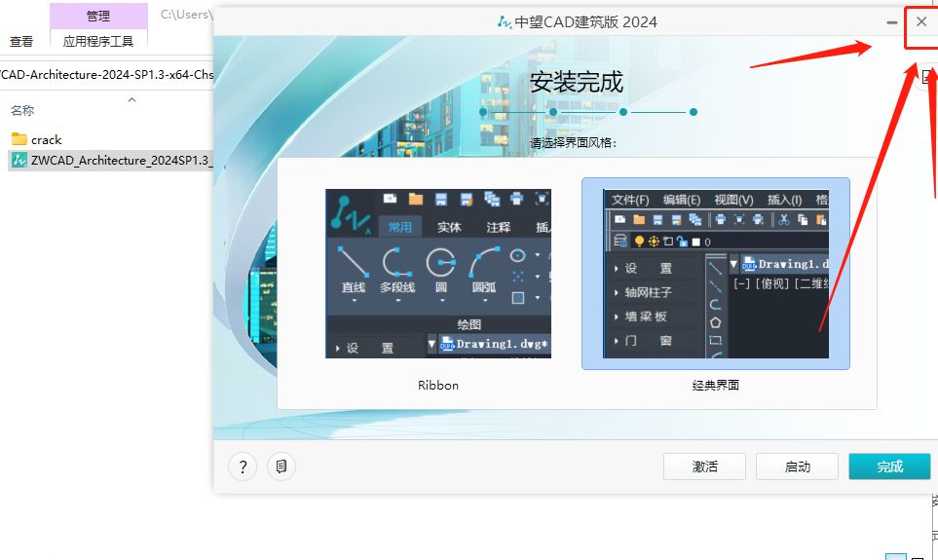Click the 启动 button
Image resolution: width=938 pixels, height=560 pixels.
(797, 467)
